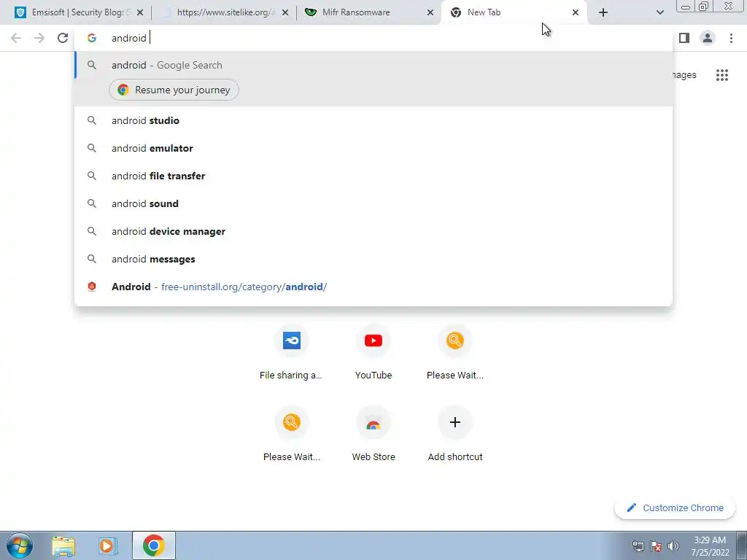The height and width of the screenshot is (560, 747).
Task: Open Action Center flag icon
Action: point(656,546)
